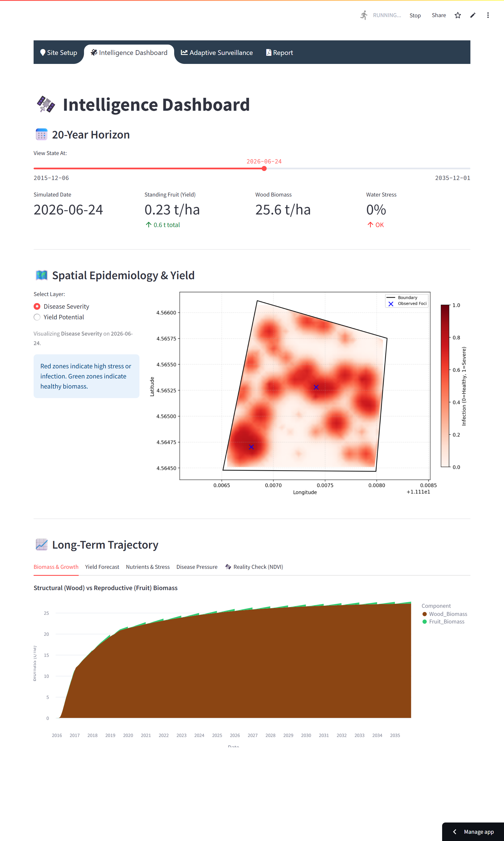Expand the Manage app panel chevron
The height and width of the screenshot is (841, 504).
pyautogui.click(x=454, y=831)
